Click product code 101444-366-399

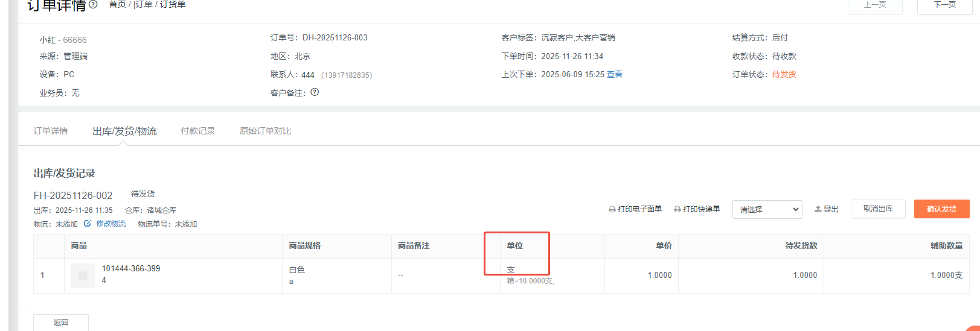click(x=131, y=268)
